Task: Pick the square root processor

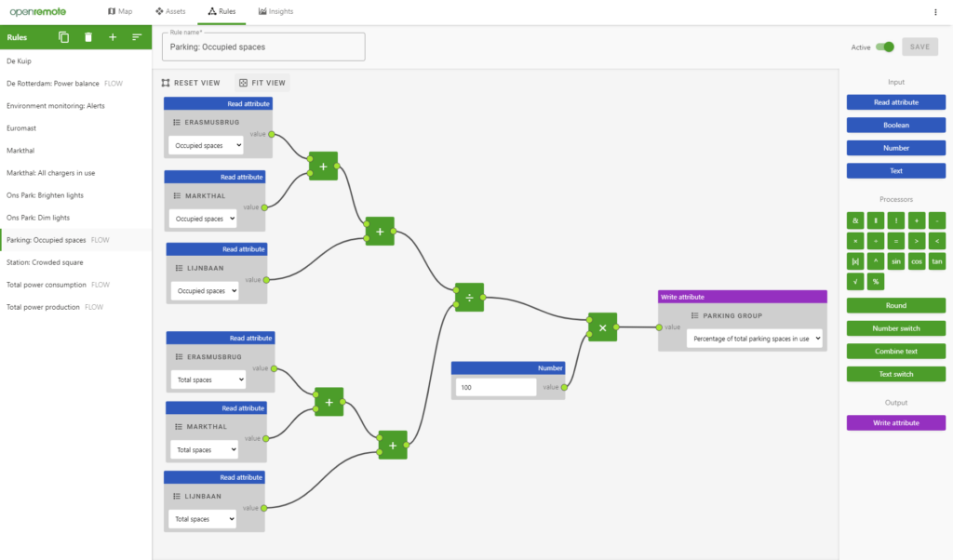Action: point(854,281)
